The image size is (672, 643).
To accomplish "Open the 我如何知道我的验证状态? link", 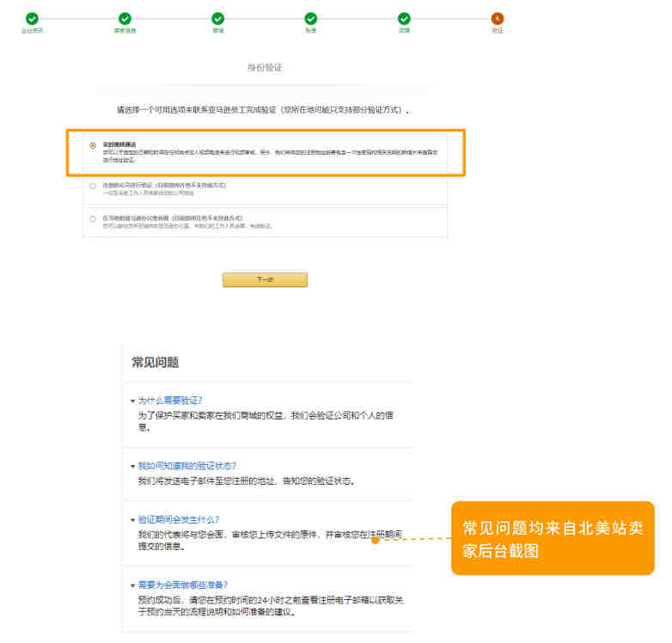I will 186,466.
